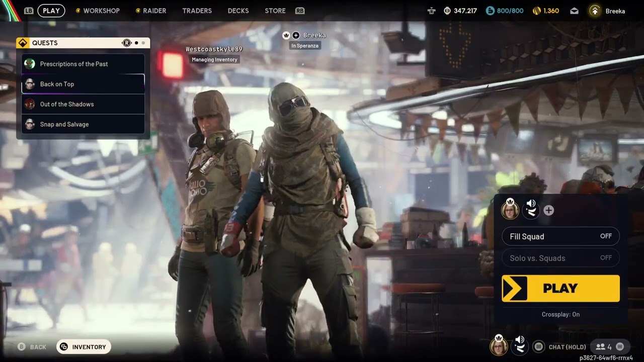644x362 pixels.
Task: Click the Managing Inventory status label
Action: coord(214,59)
